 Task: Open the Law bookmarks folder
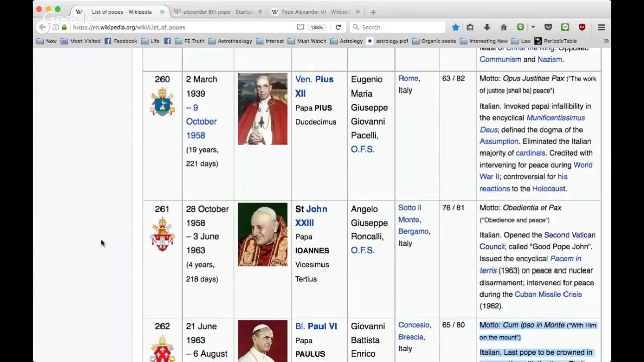[521, 41]
